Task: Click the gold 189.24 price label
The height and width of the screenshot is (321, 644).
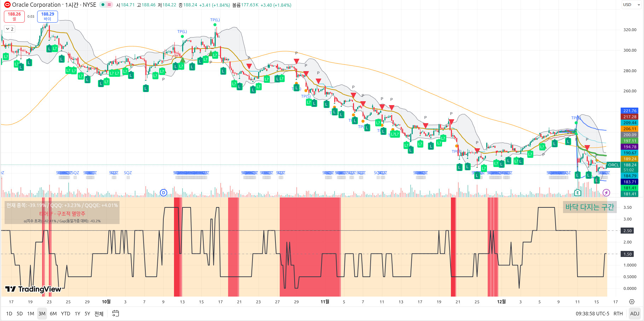Action: 630,159
